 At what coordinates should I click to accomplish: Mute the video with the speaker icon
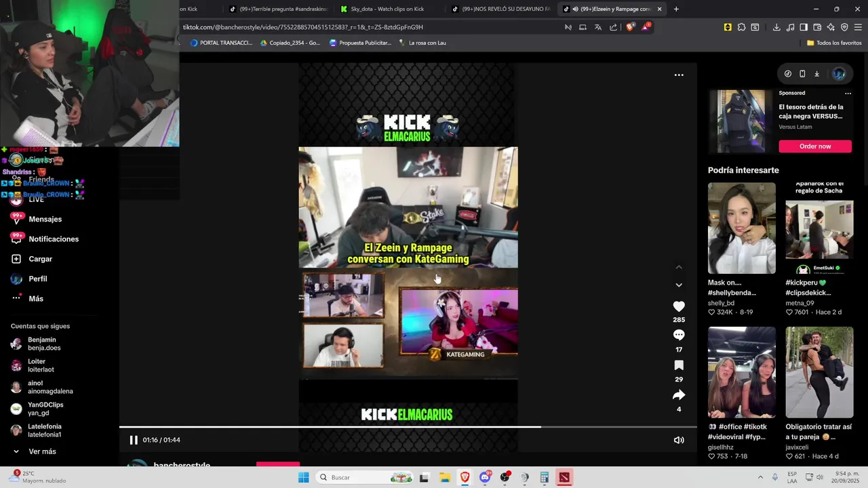click(x=679, y=440)
